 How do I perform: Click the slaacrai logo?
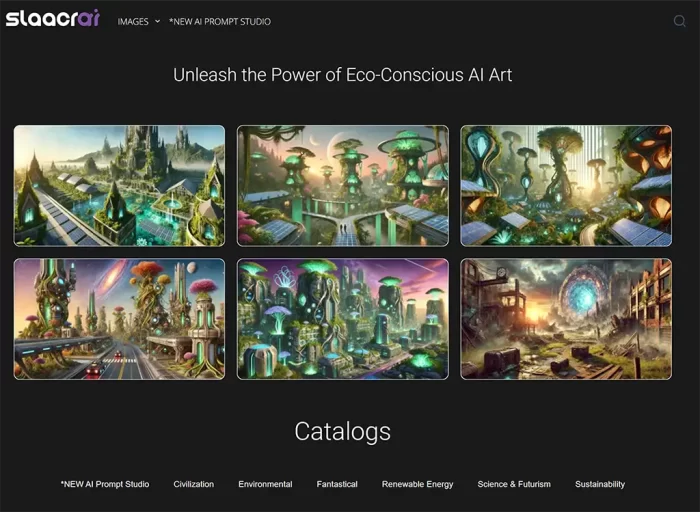click(52, 19)
